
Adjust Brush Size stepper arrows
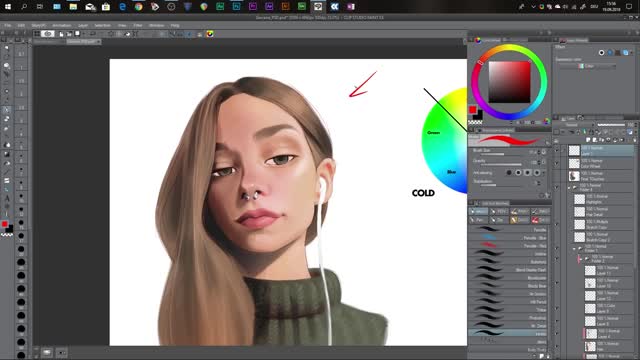539,152
